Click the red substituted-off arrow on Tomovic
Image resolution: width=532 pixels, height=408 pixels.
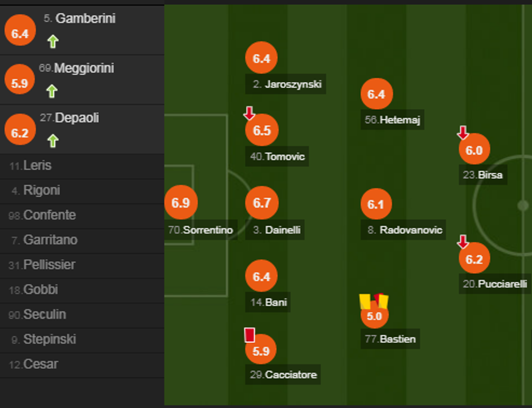pyautogui.click(x=249, y=113)
